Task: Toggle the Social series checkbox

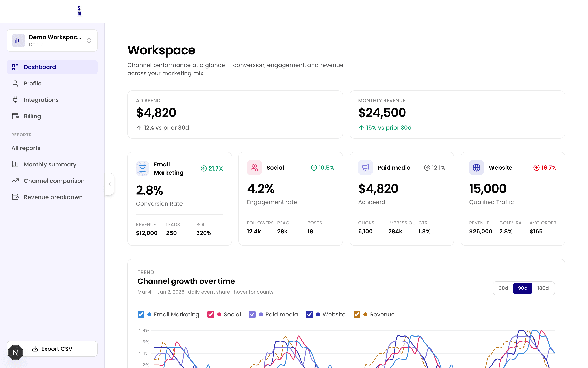Action: [211, 314]
